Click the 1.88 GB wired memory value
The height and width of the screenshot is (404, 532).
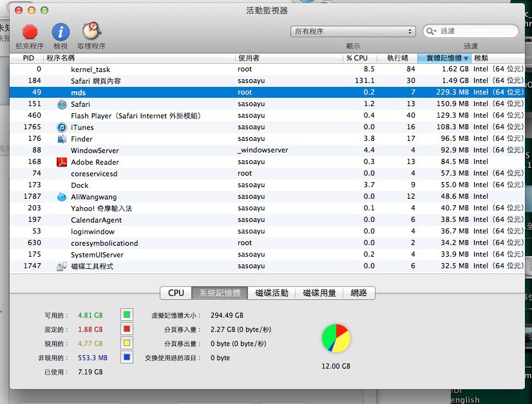pyautogui.click(x=90, y=329)
